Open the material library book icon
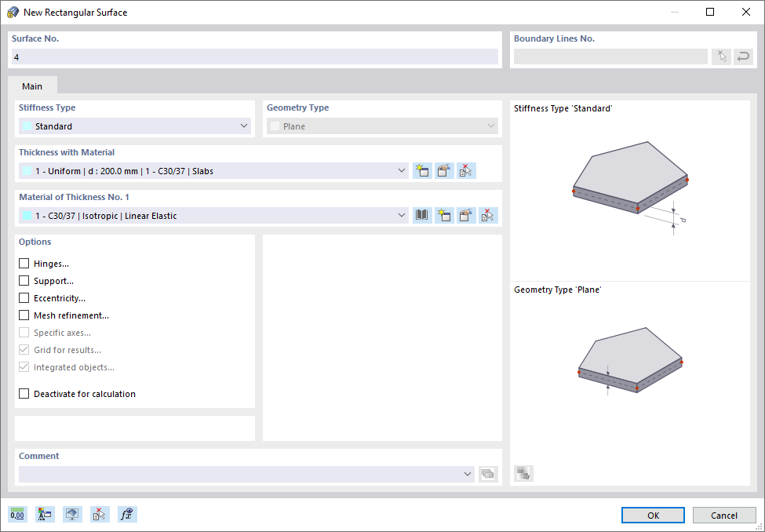Viewport: 765px width, 532px height. coord(421,215)
